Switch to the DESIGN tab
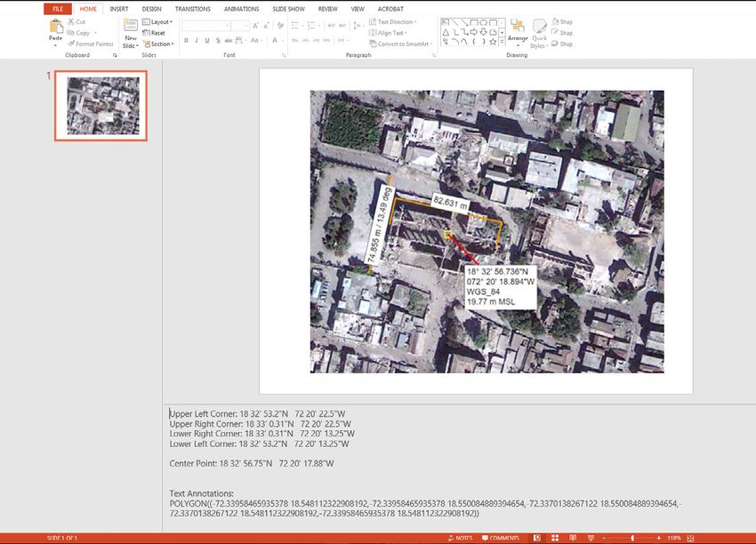 click(x=151, y=9)
